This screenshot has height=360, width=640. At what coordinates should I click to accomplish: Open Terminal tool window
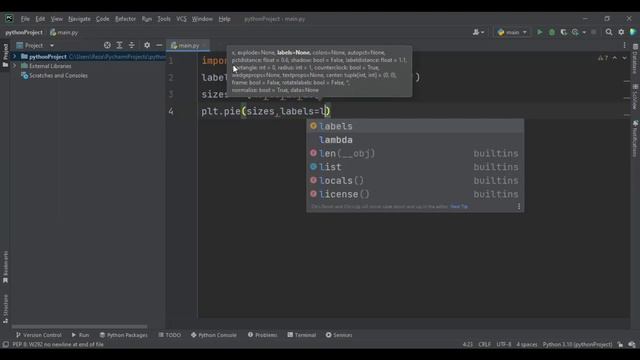[x=302, y=335]
